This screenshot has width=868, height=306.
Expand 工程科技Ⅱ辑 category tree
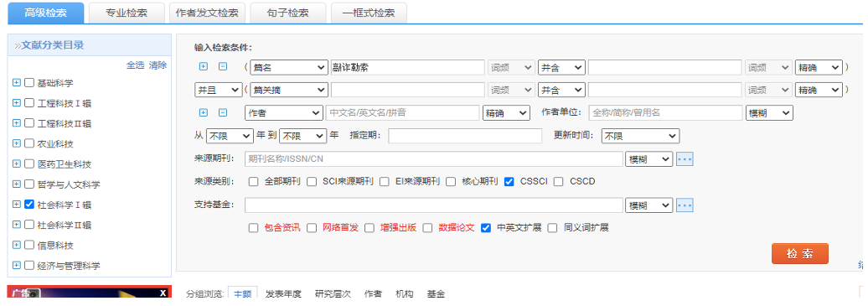click(16, 123)
